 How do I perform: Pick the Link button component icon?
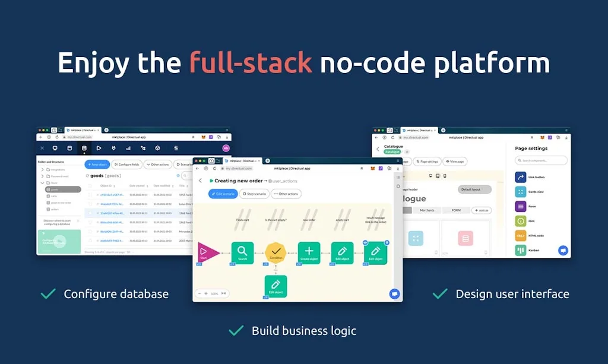[x=521, y=177]
